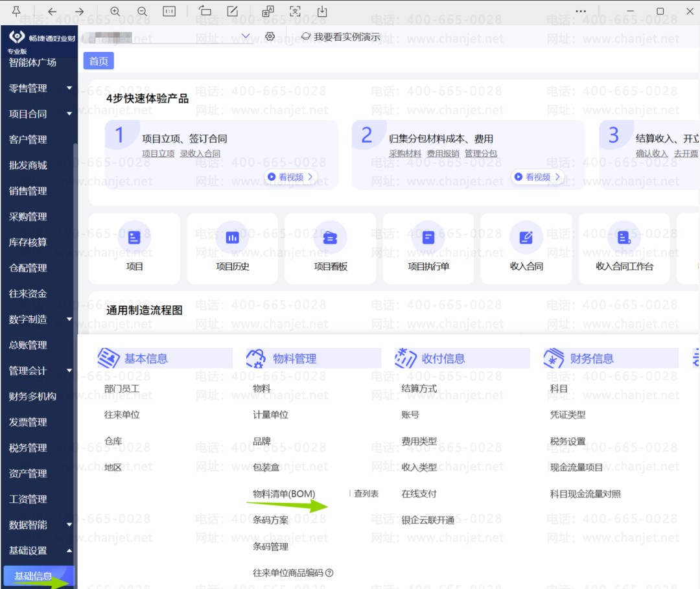The image size is (700, 589).
Task: Click the copy/duplicate image icon
Action: tap(268, 11)
